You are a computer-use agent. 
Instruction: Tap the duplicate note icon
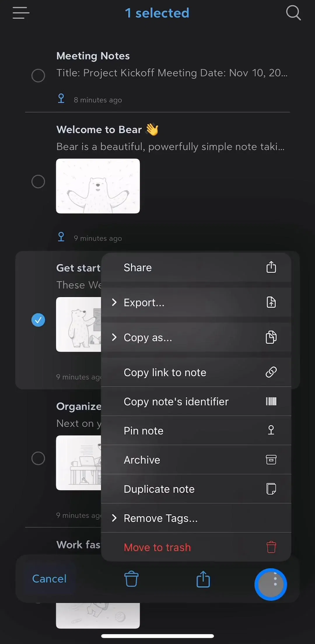271,489
